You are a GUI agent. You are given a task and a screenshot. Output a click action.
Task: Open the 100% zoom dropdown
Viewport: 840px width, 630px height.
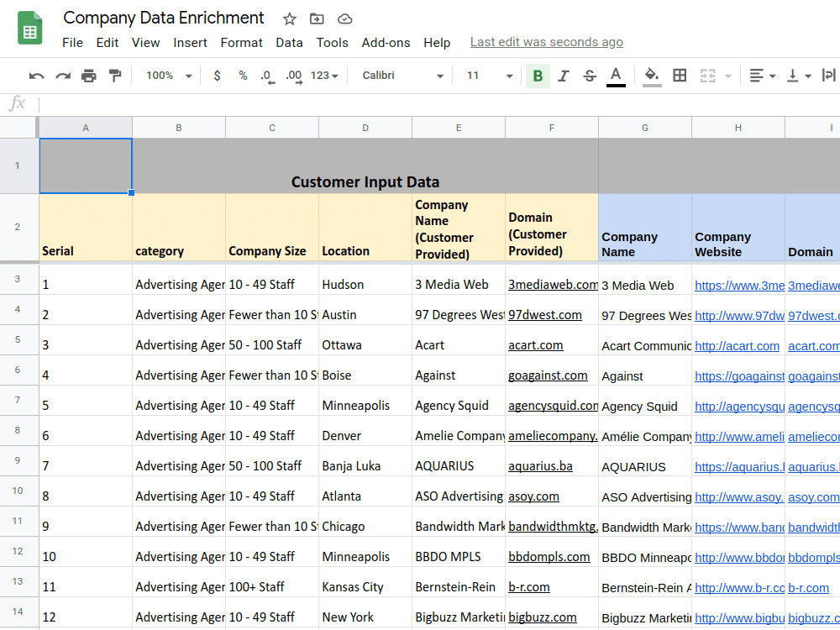click(x=169, y=76)
